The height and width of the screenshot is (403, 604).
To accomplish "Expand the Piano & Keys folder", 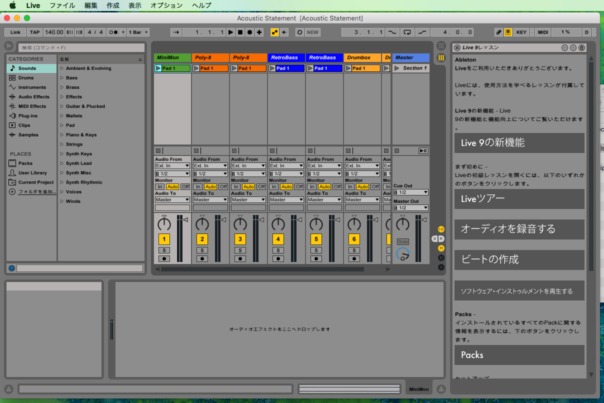I will 62,135.
